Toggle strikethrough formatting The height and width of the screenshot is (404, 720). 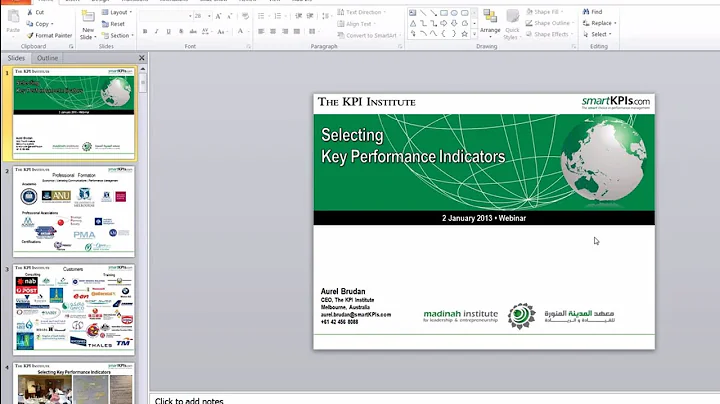(x=193, y=31)
